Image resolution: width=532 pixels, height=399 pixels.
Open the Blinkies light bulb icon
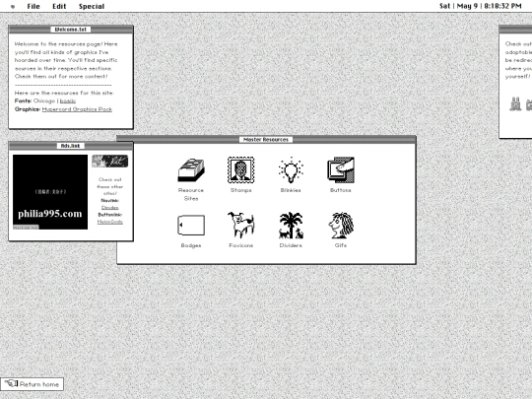[291, 169]
